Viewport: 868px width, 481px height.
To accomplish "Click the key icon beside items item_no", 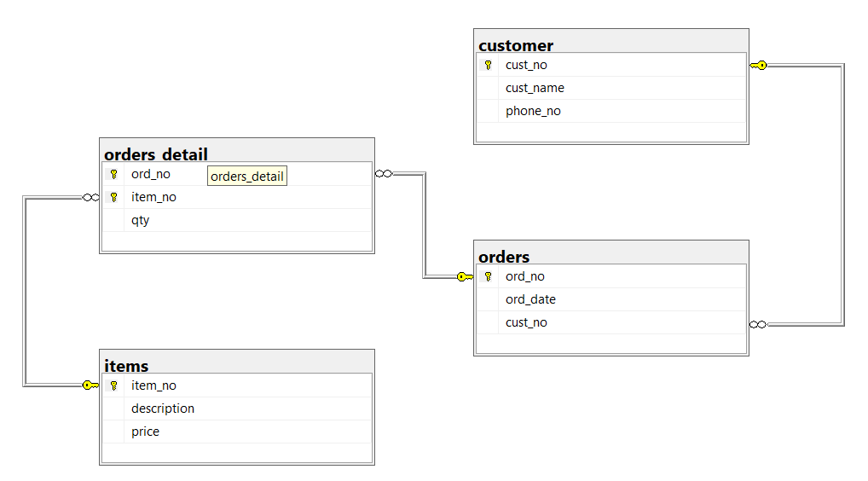I will (x=113, y=385).
